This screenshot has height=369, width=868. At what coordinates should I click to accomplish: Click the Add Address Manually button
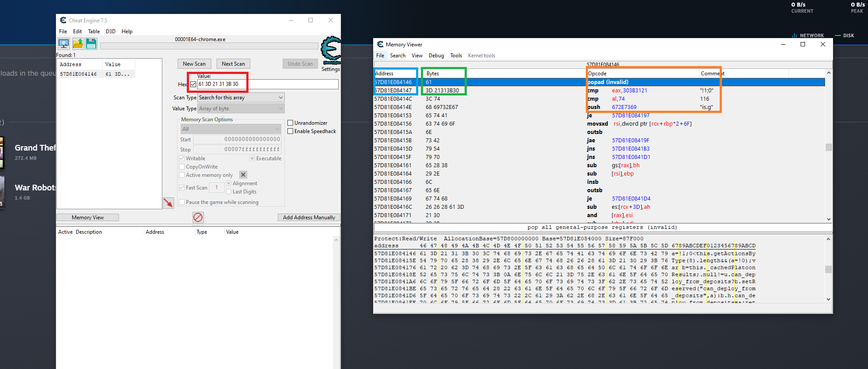click(309, 218)
